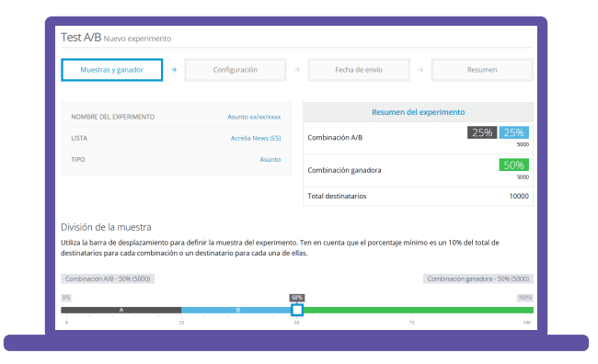The image size is (598, 364).
Task: Click the green winner segment of slider
Action: [418, 311]
